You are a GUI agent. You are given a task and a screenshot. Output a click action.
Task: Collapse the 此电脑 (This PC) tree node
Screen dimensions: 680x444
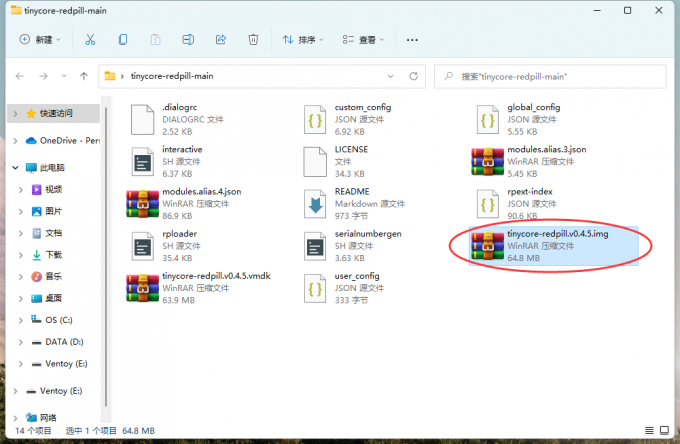(x=14, y=167)
